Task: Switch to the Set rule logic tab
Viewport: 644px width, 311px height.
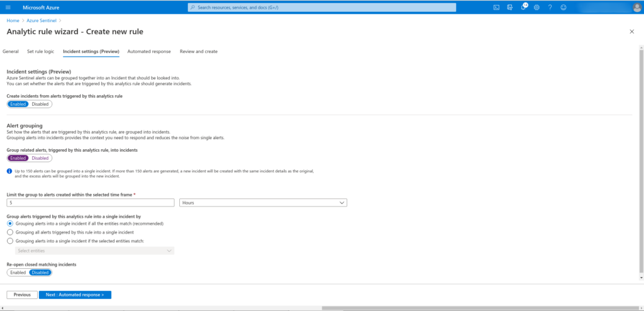Action: [x=41, y=52]
